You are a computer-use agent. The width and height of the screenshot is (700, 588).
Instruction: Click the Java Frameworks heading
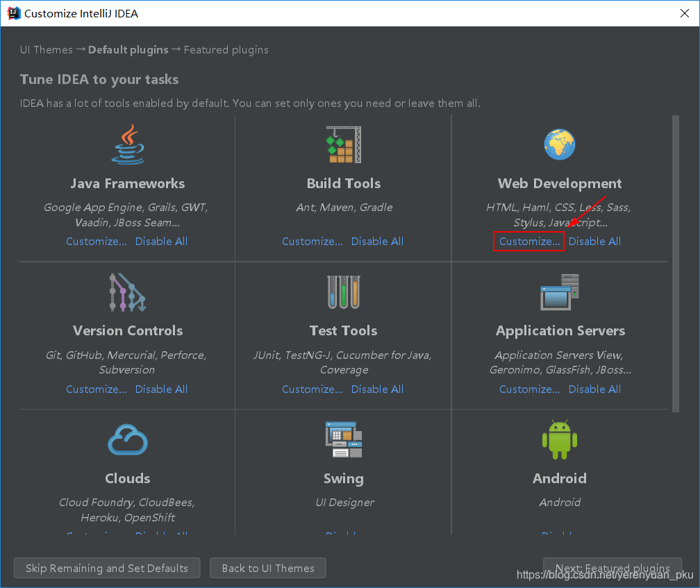(x=128, y=183)
